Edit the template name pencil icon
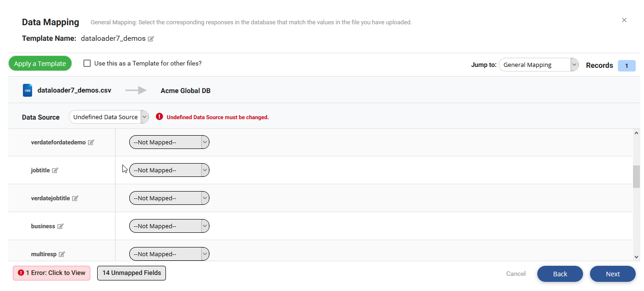644x291 pixels. click(151, 39)
